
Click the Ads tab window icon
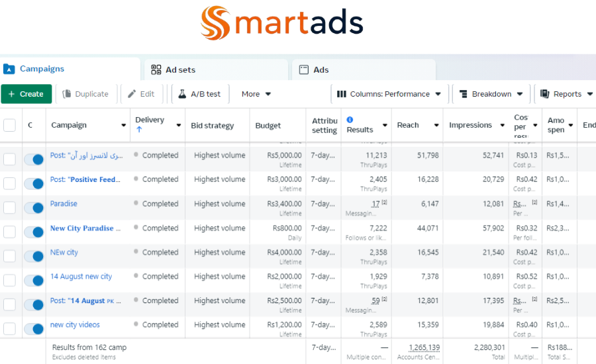tap(304, 69)
